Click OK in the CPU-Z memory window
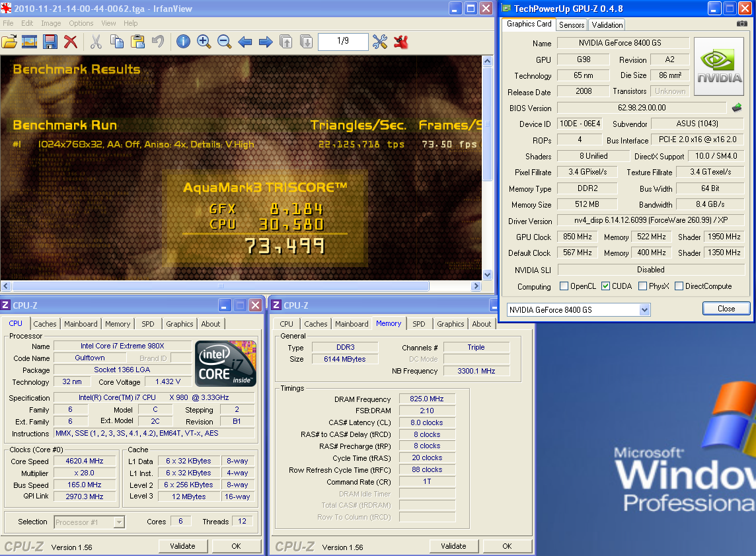This screenshot has height=556, width=756. tap(508, 546)
